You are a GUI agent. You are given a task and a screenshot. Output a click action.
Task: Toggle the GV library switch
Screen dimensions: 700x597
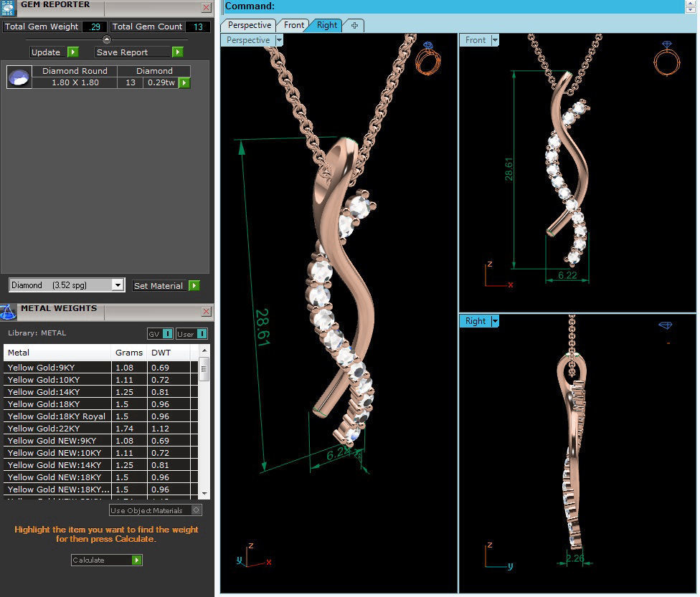(x=167, y=334)
